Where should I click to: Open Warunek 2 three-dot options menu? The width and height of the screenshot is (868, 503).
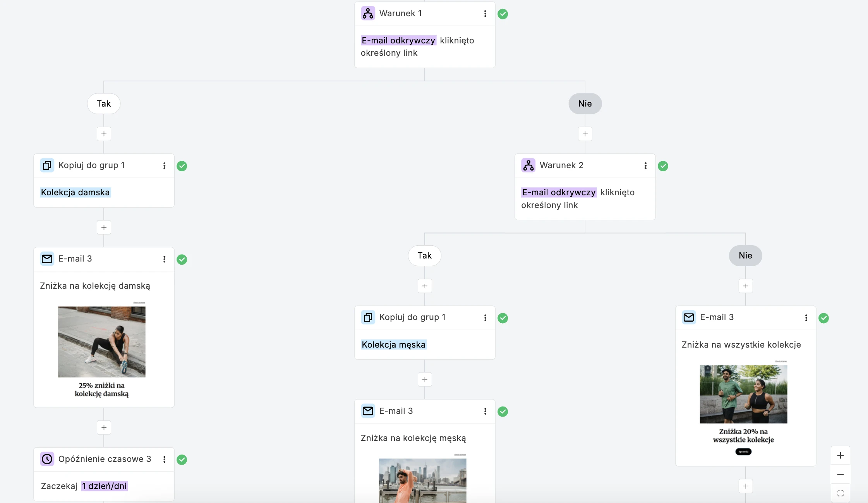pos(645,166)
